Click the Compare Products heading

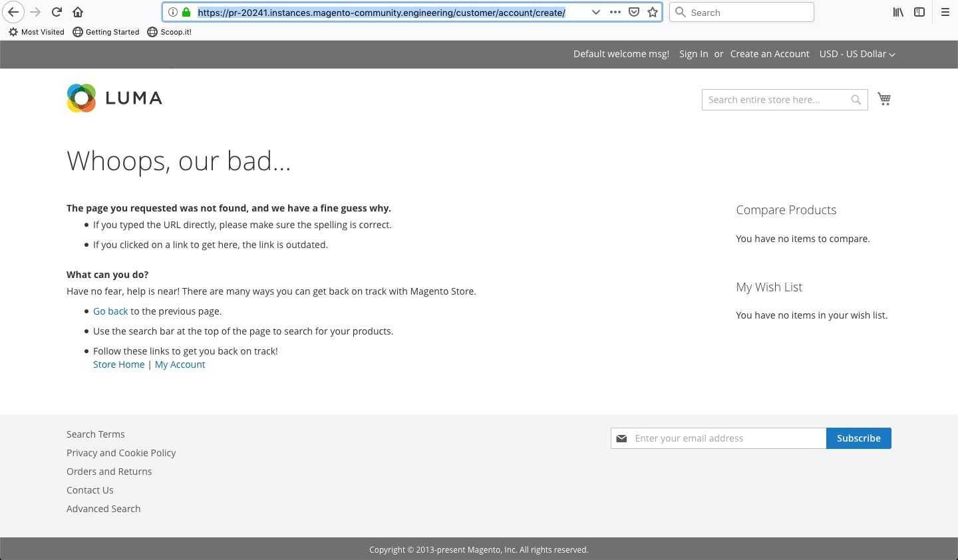tap(786, 210)
